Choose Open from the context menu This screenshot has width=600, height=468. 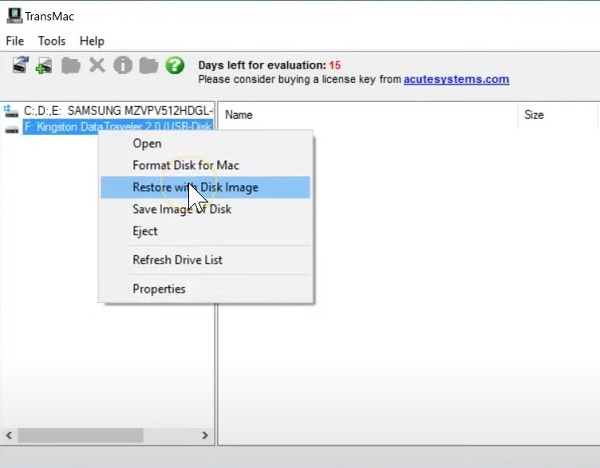[205, 144]
